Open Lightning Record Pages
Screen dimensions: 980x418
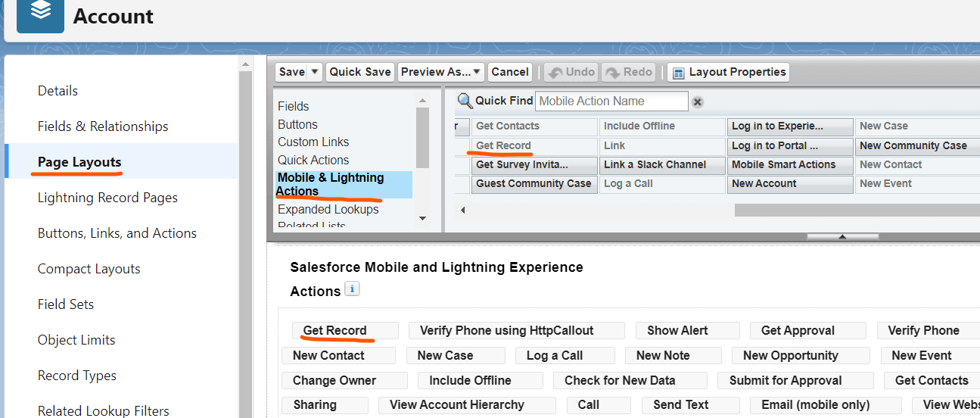107,197
